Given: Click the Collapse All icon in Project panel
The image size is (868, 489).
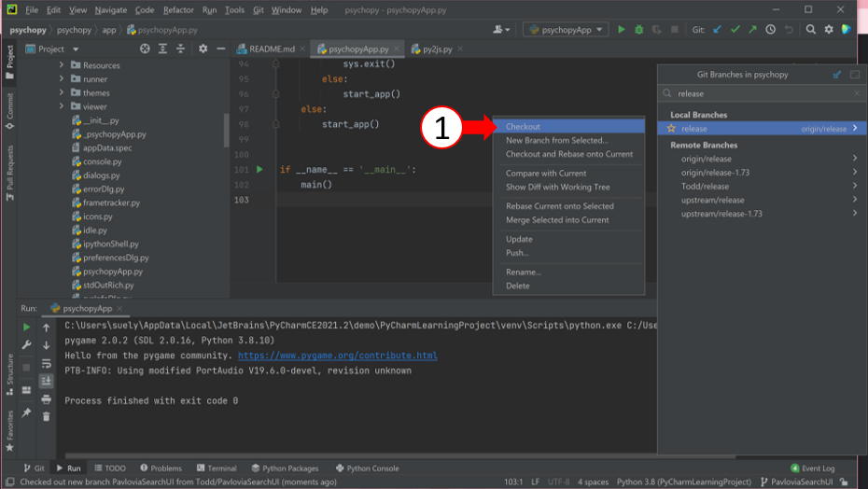Looking at the screenshot, I should click(x=180, y=49).
